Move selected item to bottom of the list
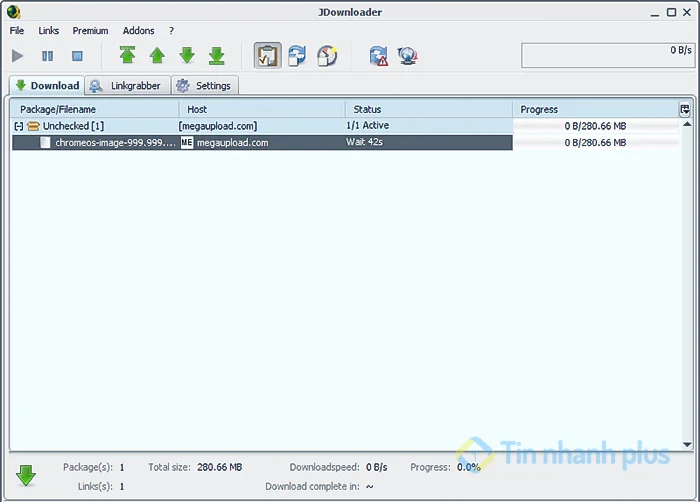 coord(217,55)
